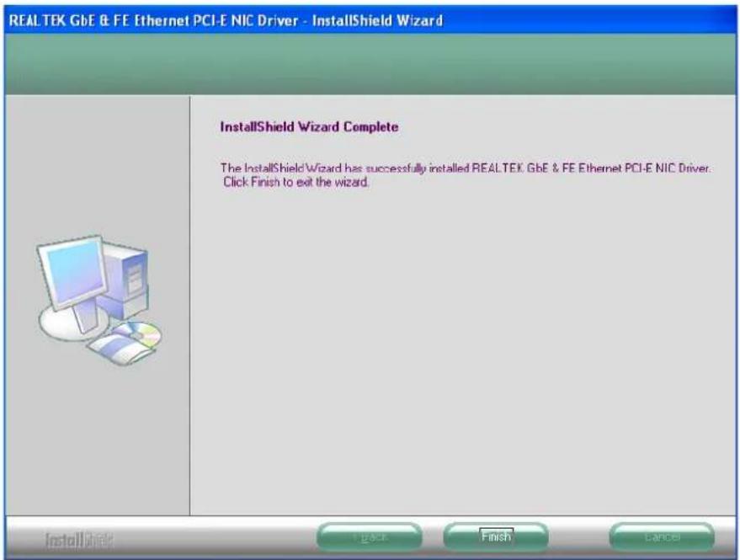This screenshot has width=740, height=560.
Task: Click the greyed-out Cancel button
Action: 663,537
